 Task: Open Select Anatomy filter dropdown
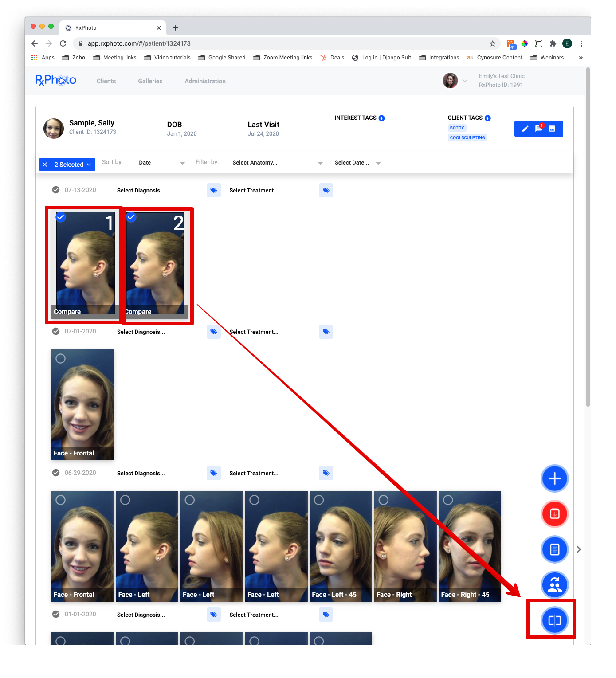[x=278, y=163]
